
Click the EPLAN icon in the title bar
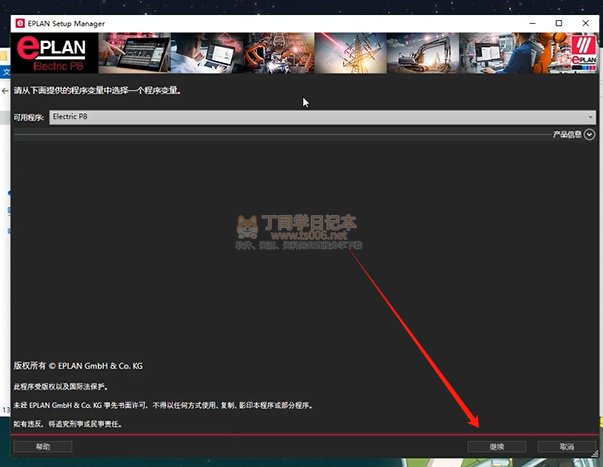coord(20,23)
